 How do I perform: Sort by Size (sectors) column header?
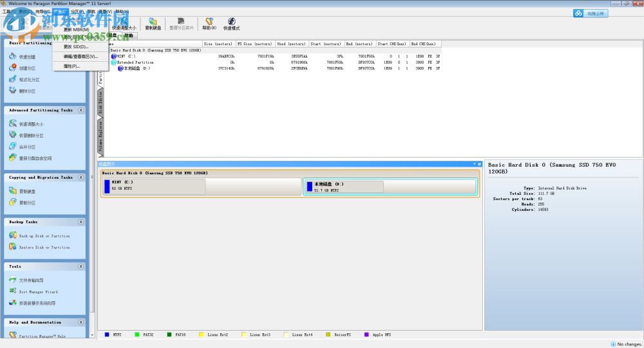coord(218,44)
